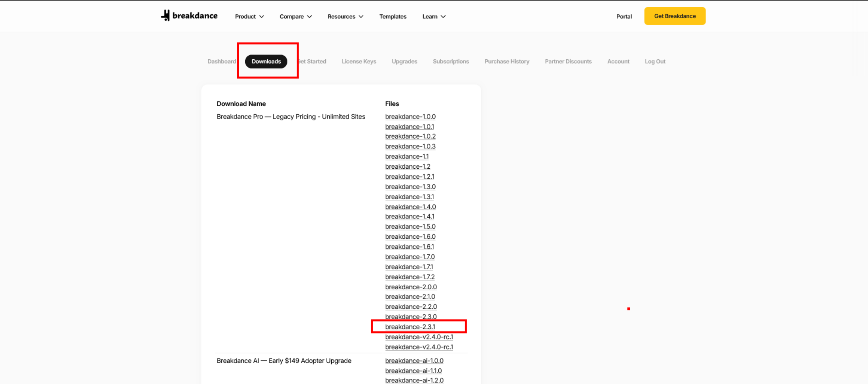
Task: Go to the Templates page
Action: click(x=393, y=16)
